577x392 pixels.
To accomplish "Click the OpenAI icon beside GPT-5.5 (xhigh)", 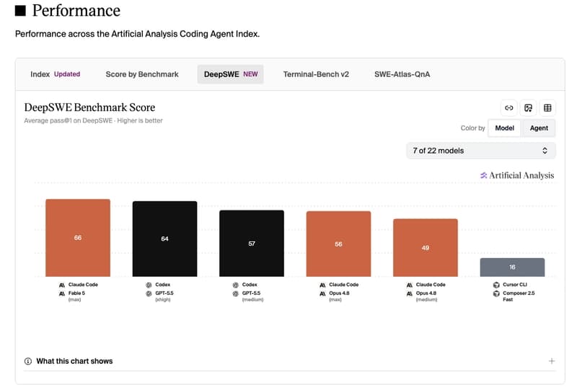I will (149, 293).
